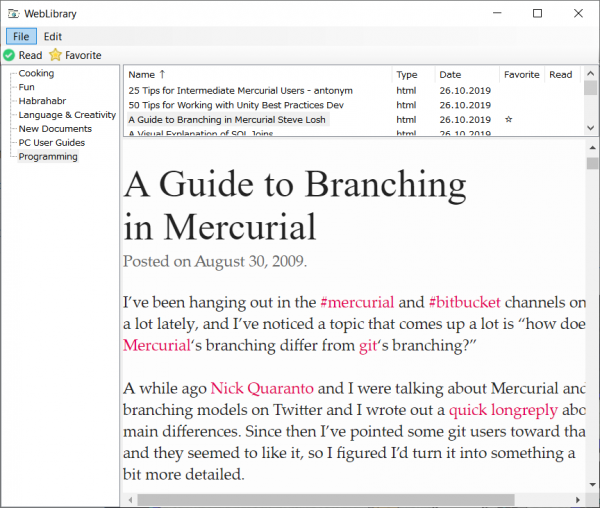Select the Habrahabr folder in tree
Viewport: 600px width, 508px height.
[42, 101]
